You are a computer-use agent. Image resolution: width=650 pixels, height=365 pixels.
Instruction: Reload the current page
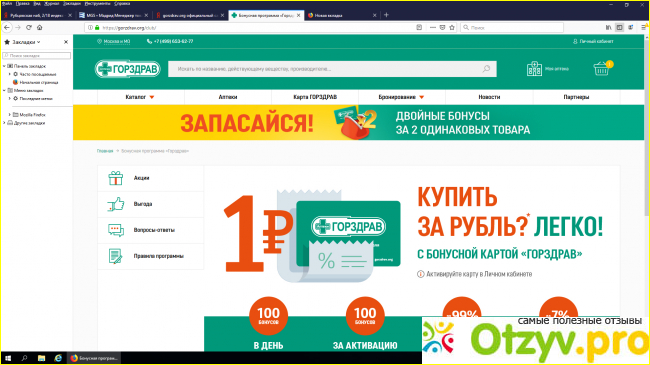[29, 27]
